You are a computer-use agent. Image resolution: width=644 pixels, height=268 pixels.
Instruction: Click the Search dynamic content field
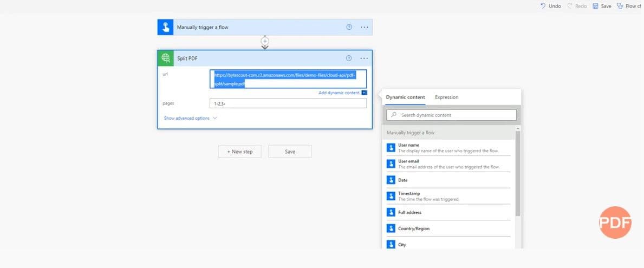click(x=451, y=115)
